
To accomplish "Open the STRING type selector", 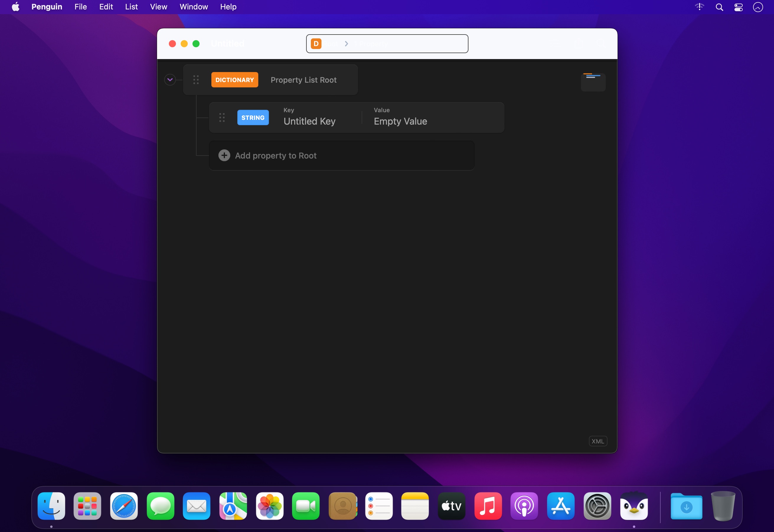I will 253,117.
